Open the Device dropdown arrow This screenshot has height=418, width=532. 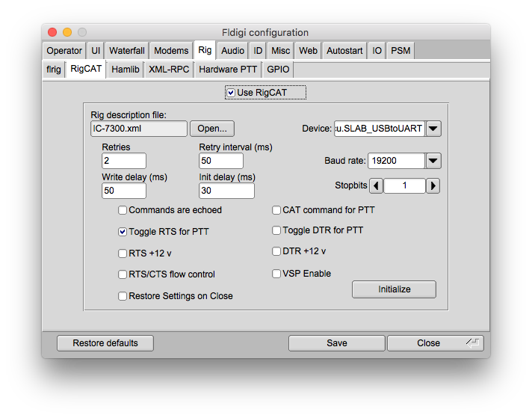(x=433, y=129)
